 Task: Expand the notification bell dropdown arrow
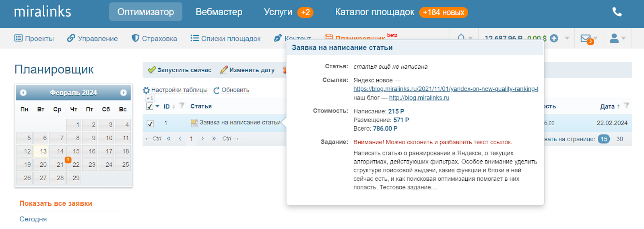(471, 39)
